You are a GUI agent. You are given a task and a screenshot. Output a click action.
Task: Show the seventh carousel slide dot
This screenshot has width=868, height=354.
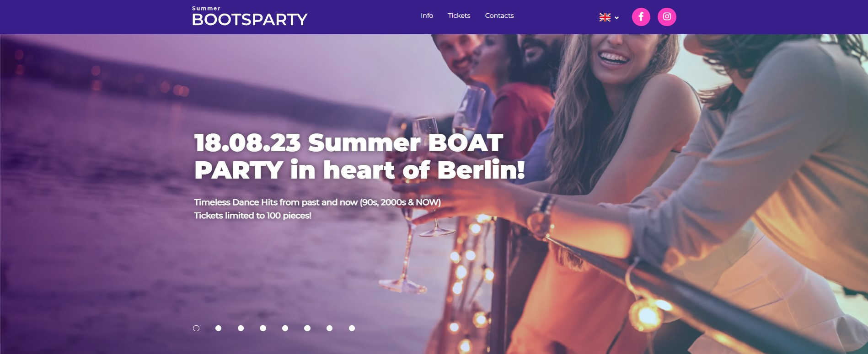[x=329, y=328]
